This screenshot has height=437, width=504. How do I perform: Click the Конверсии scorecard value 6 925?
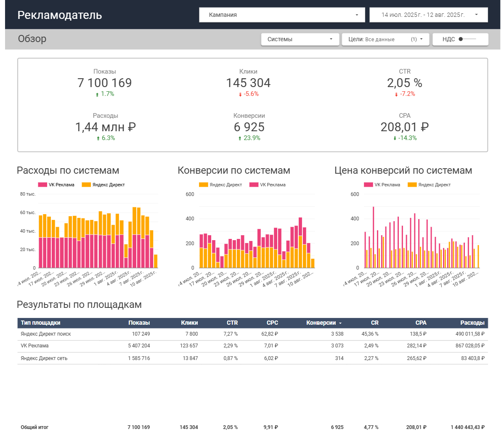249,127
